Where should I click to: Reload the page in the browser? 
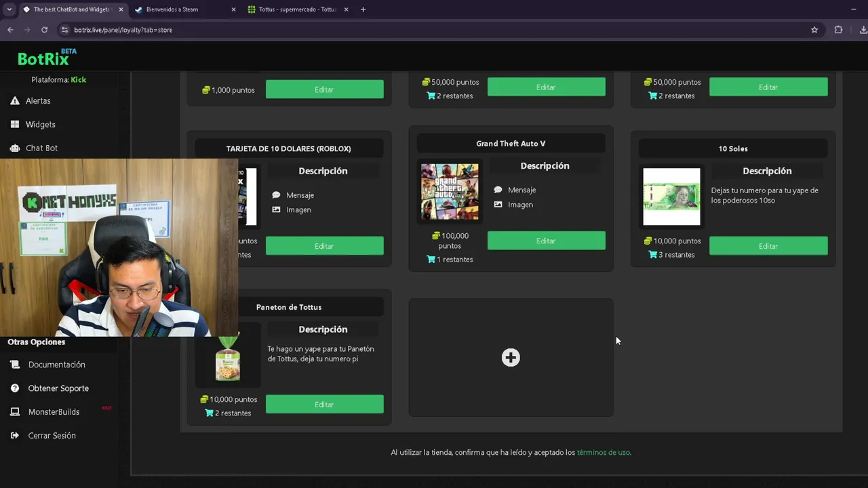point(45,30)
